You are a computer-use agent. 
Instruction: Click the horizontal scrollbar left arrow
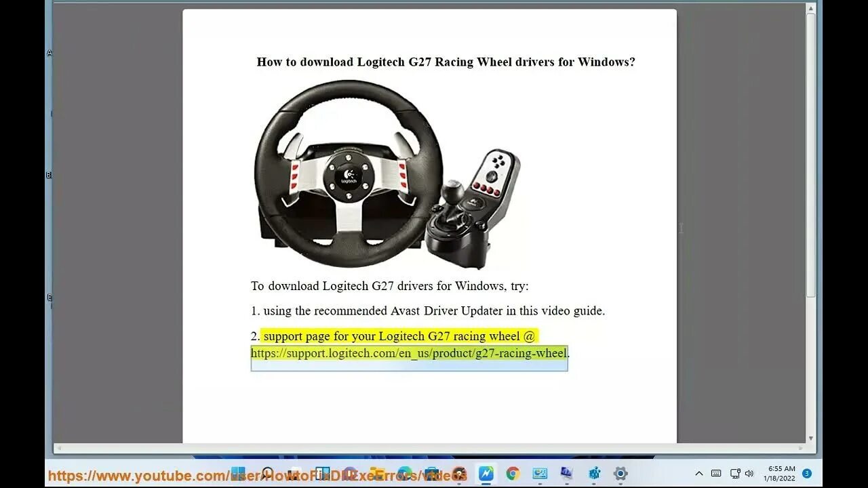pyautogui.click(x=58, y=448)
